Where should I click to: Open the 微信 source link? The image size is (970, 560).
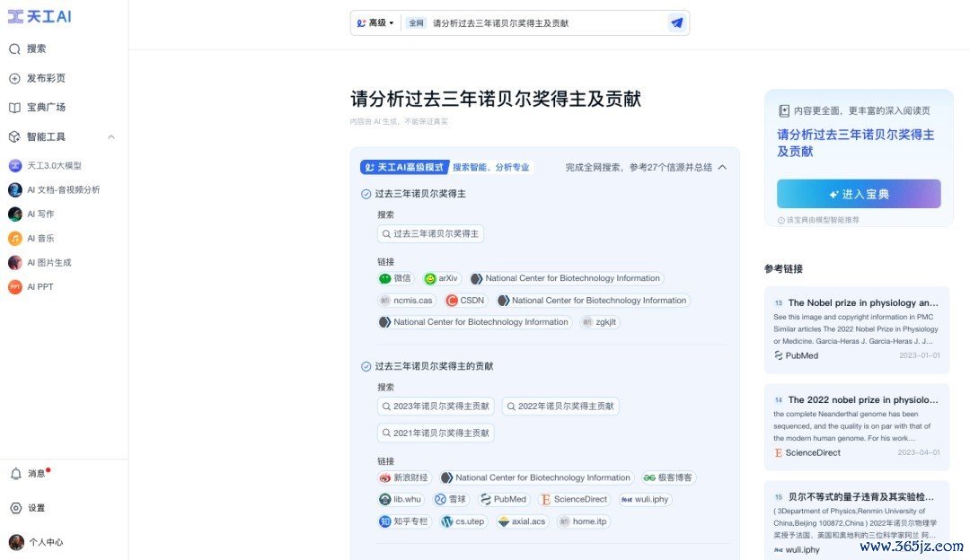[394, 278]
